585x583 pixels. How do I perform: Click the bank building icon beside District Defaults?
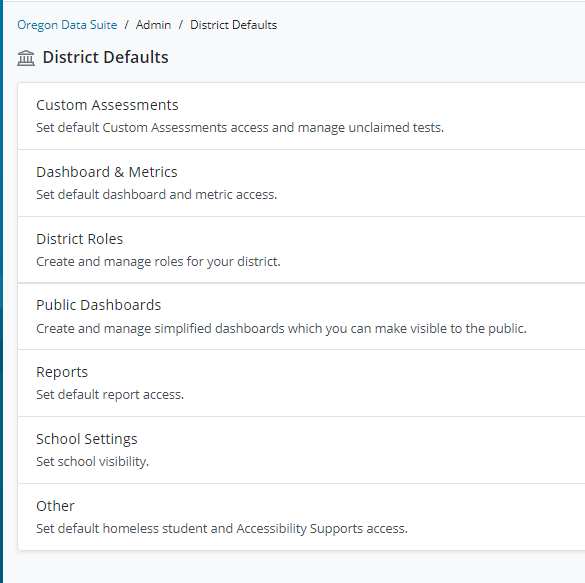point(26,58)
